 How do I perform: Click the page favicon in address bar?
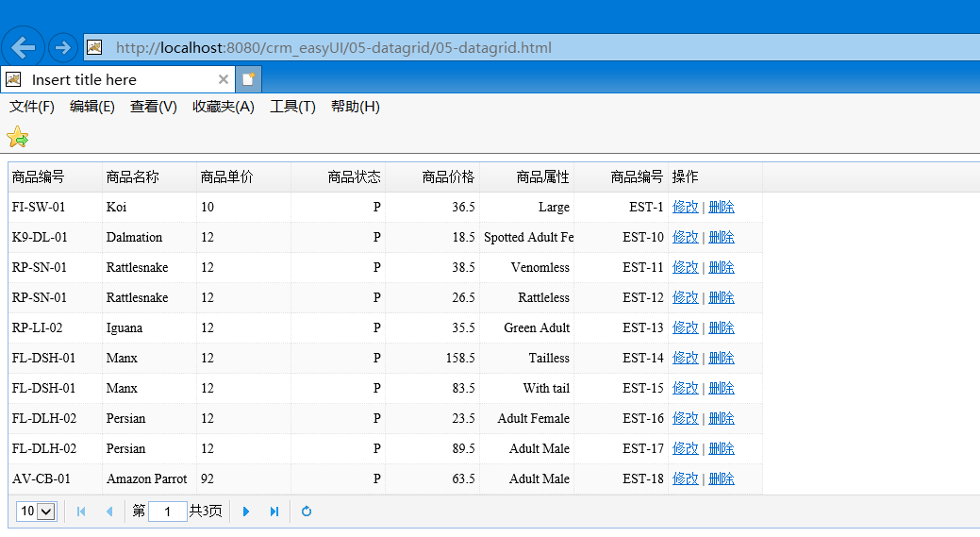(x=94, y=47)
